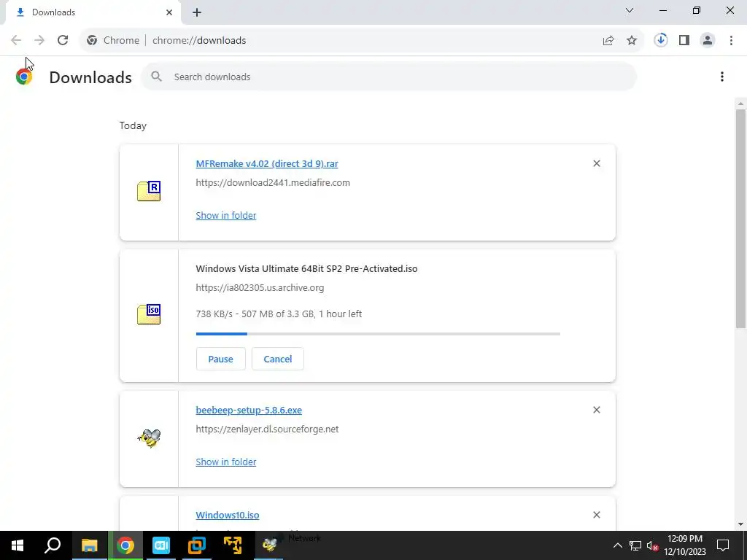Screen dimensions: 747x560
Task: Open Windows10.iso download link
Action: (x=228, y=516)
